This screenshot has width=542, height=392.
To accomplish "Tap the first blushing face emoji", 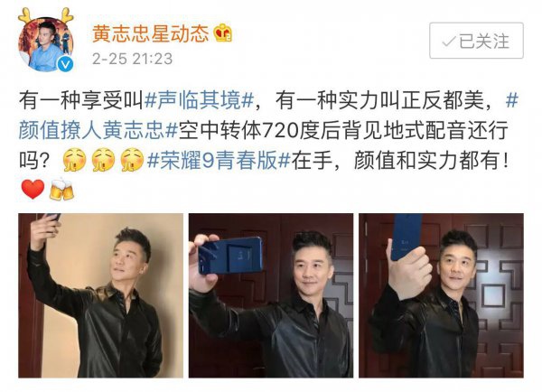I will coord(74,160).
